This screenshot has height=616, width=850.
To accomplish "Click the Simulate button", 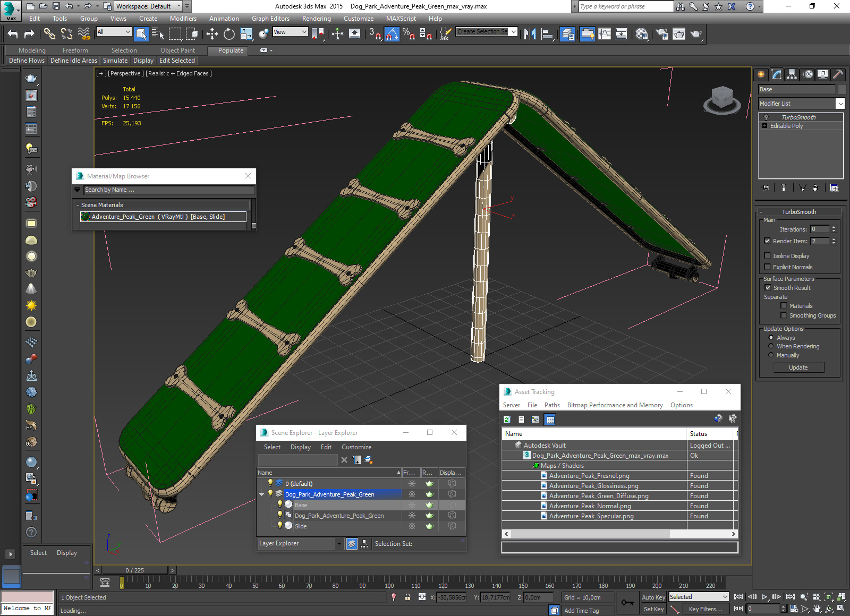I will click(115, 61).
